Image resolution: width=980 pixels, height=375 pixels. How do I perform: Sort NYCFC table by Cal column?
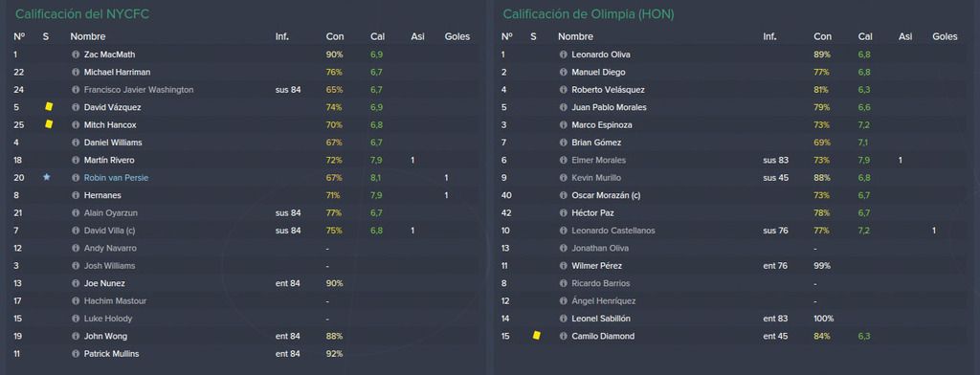377,37
